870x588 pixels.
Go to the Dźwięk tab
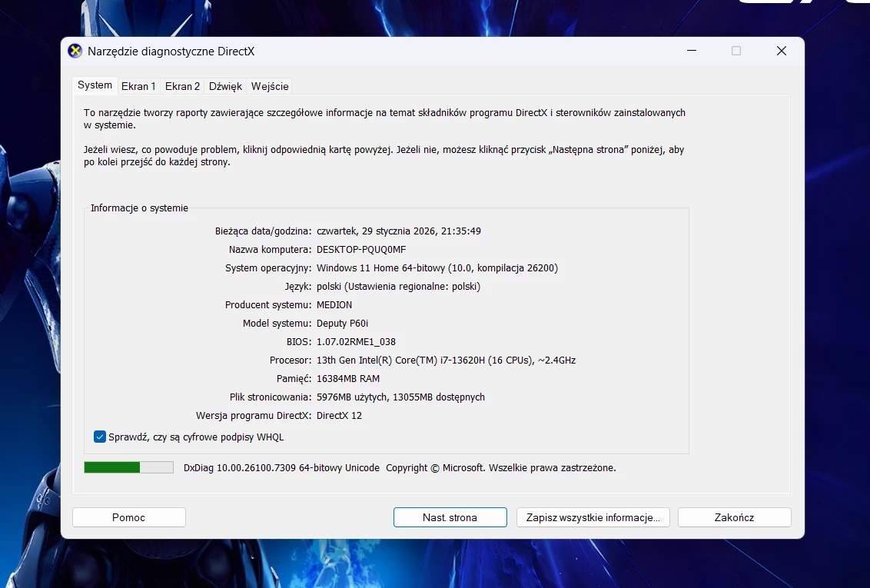[x=225, y=86]
